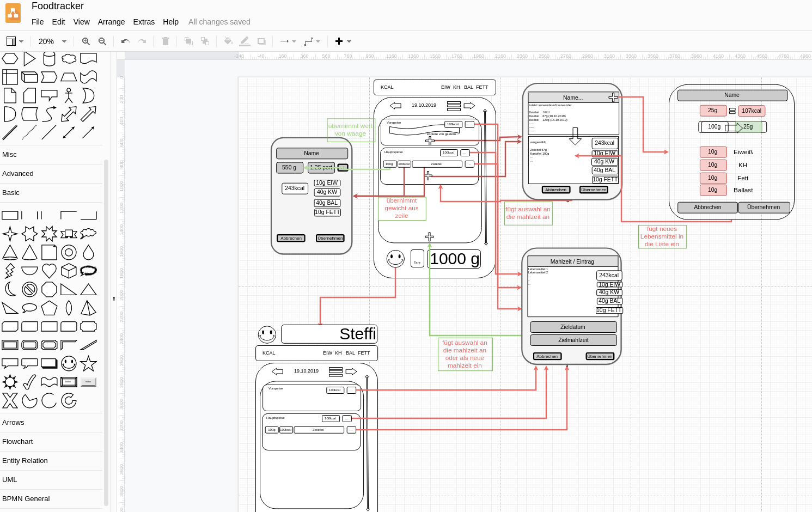Click the To Back icon

tap(205, 41)
